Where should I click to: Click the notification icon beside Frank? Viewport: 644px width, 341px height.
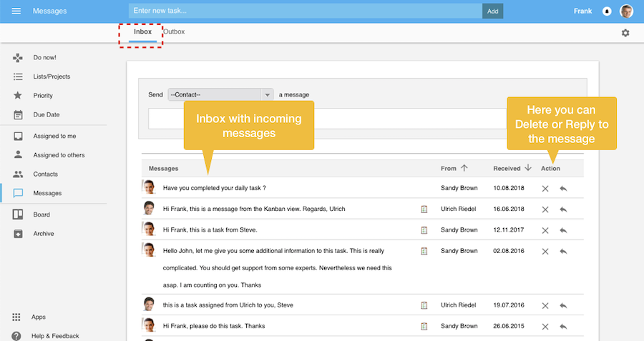(x=607, y=11)
